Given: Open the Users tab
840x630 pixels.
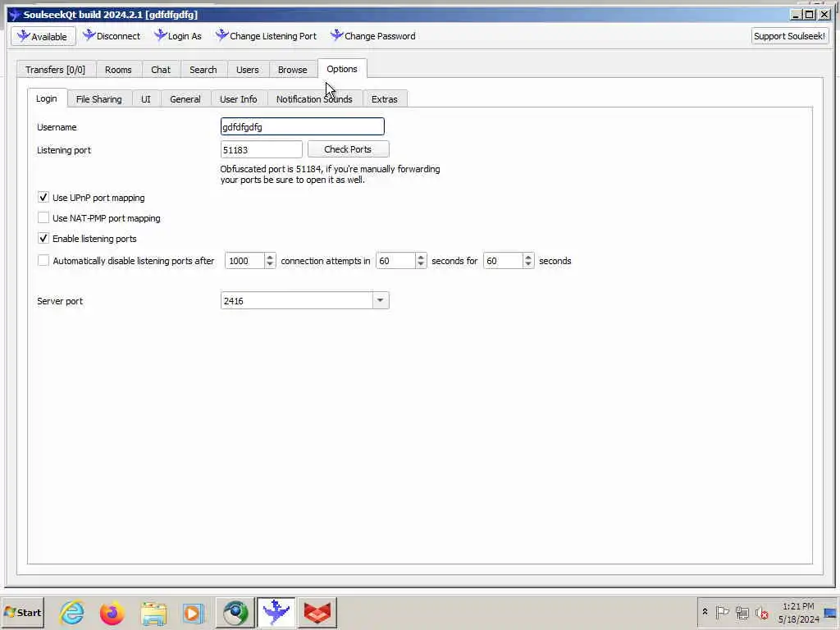Looking at the screenshot, I should tap(248, 70).
